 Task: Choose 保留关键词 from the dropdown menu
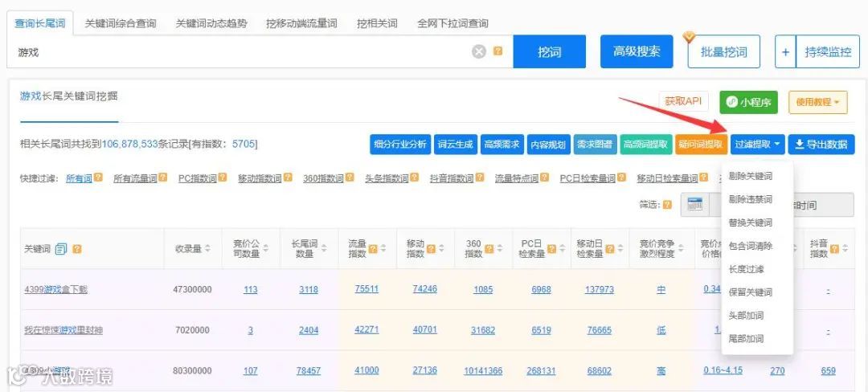(x=751, y=292)
